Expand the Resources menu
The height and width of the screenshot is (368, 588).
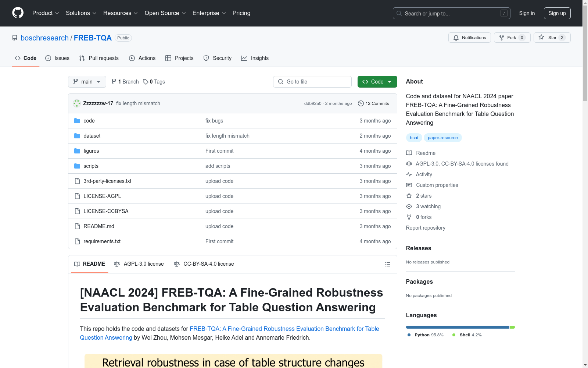pos(121,13)
